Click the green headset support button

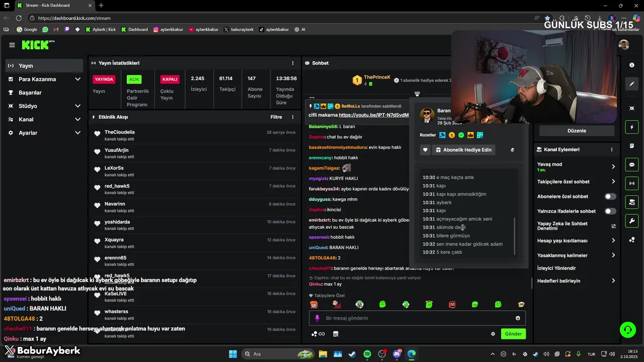[627, 330]
